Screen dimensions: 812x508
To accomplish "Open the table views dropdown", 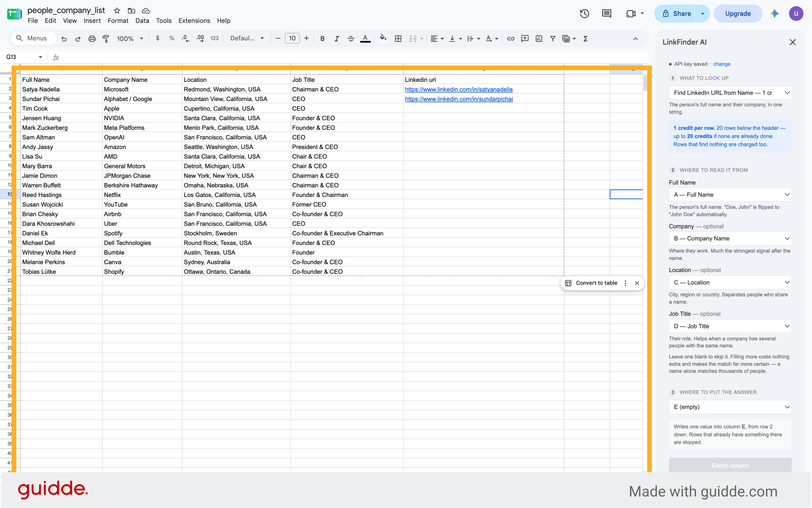I will pos(569,39).
